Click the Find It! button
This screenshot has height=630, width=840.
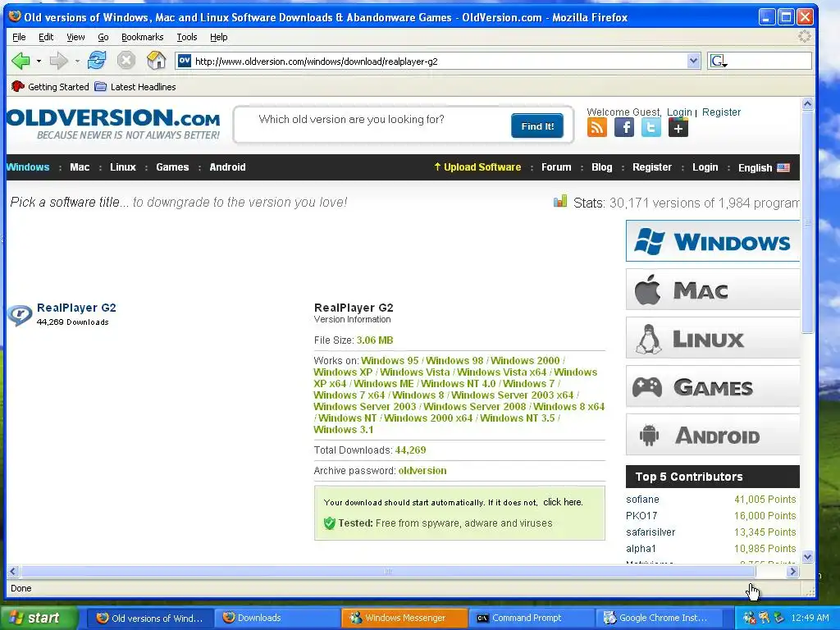tap(537, 126)
